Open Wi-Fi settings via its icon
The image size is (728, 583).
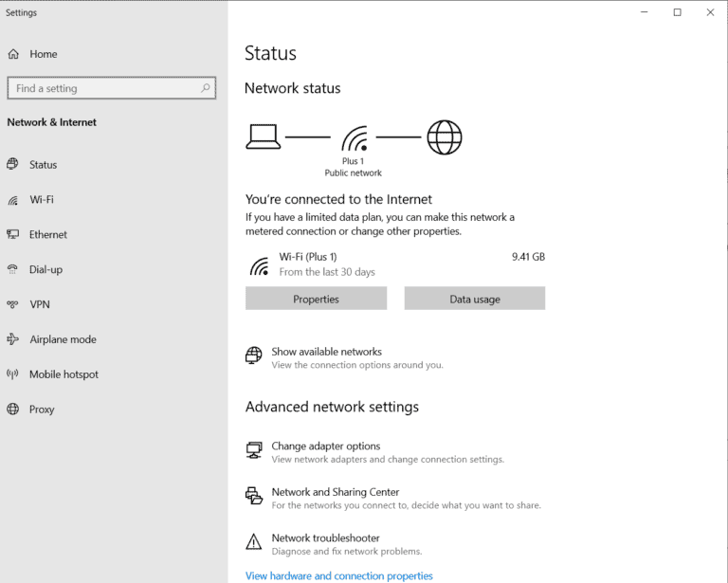(x=12, y=200)
